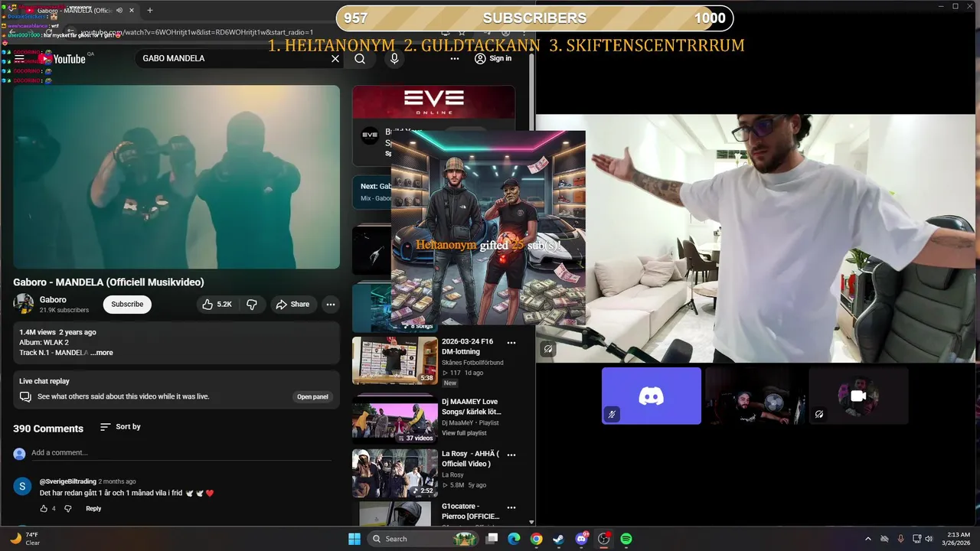The height and width of the screenshot is (551, 980).
Task: Share the MANDELA video
Action: coord(292,304)
